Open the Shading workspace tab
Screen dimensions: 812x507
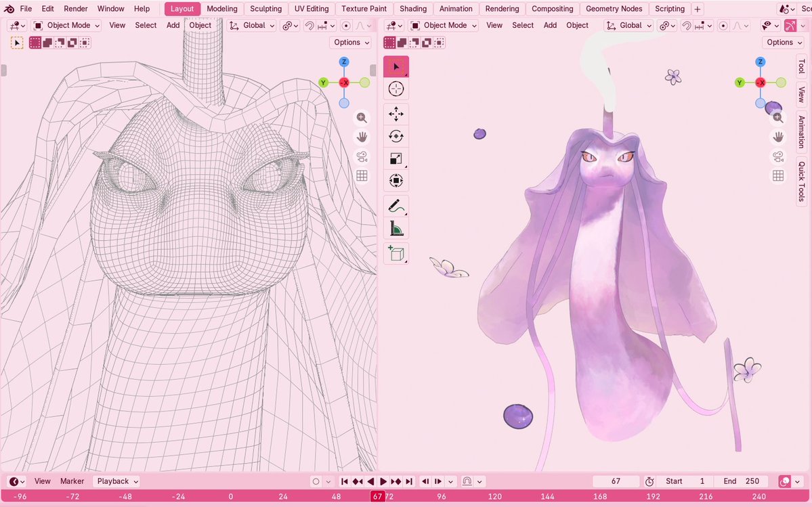coord(412,9)
